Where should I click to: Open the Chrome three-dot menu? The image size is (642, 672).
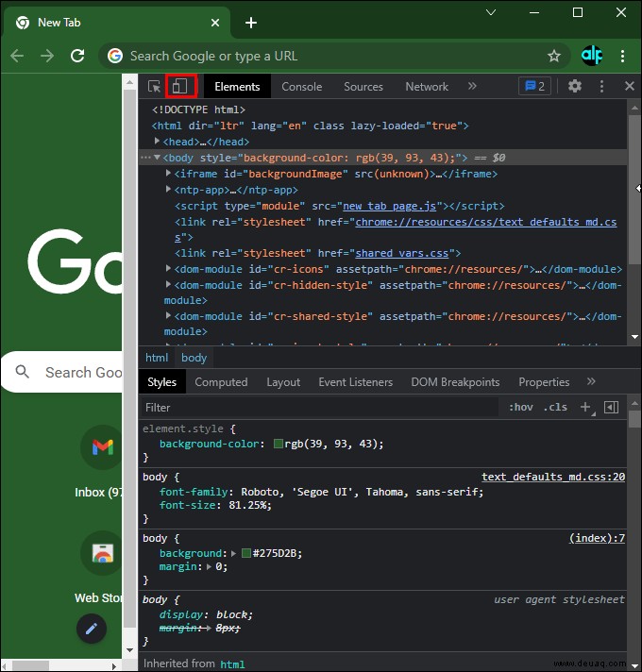[x=623, y=56]
